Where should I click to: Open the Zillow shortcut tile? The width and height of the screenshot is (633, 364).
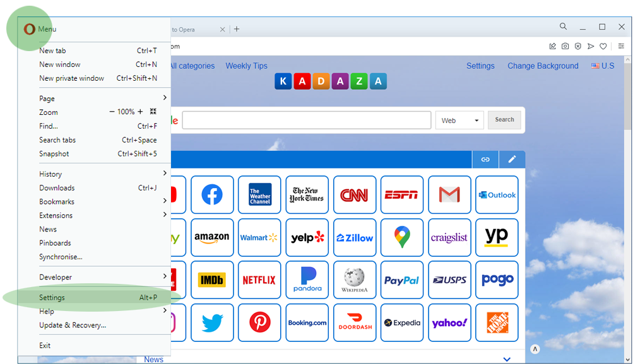355,237
